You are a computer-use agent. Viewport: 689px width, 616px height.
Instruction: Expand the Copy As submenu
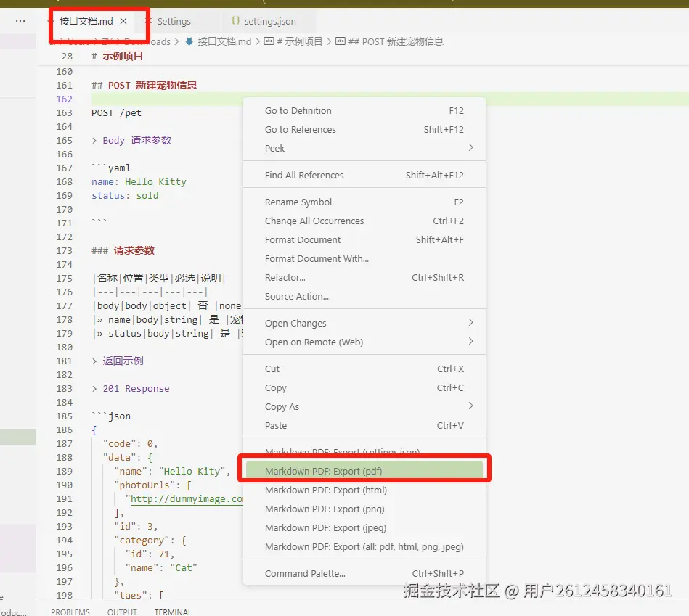pos(364,406)
